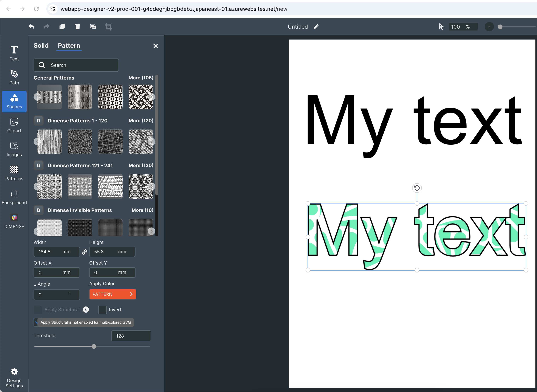Screen dimensions: 537x392
Task: Open the DIMENSE panel
Action: coord(14,221)
